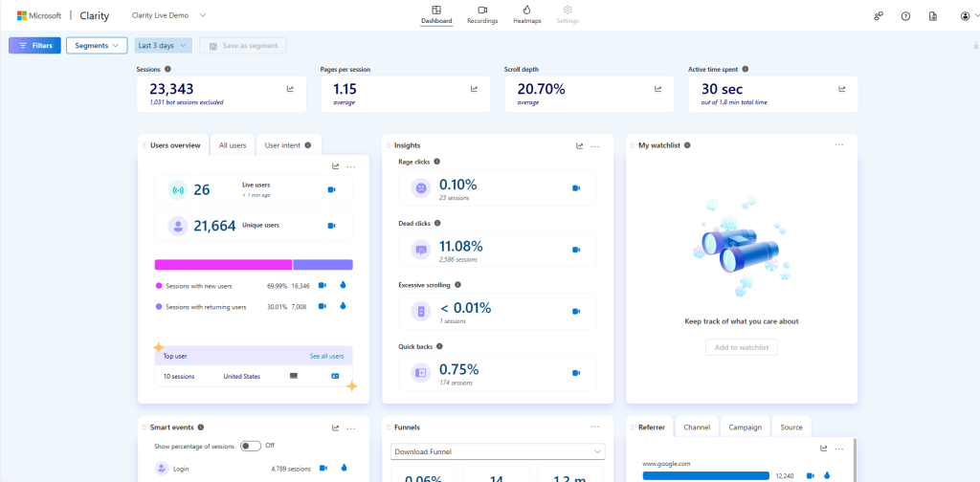Screen dimensions: 980x482
Task: Open recordings for Rage clicks sessions
Action: [575, 188]
